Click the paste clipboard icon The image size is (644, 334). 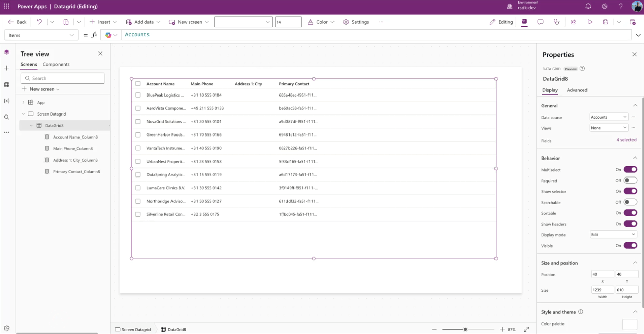[66, 22]
